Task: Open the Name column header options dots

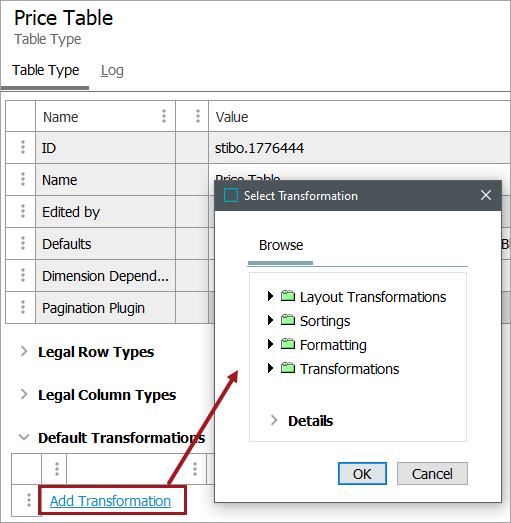Action: point(164,116)
